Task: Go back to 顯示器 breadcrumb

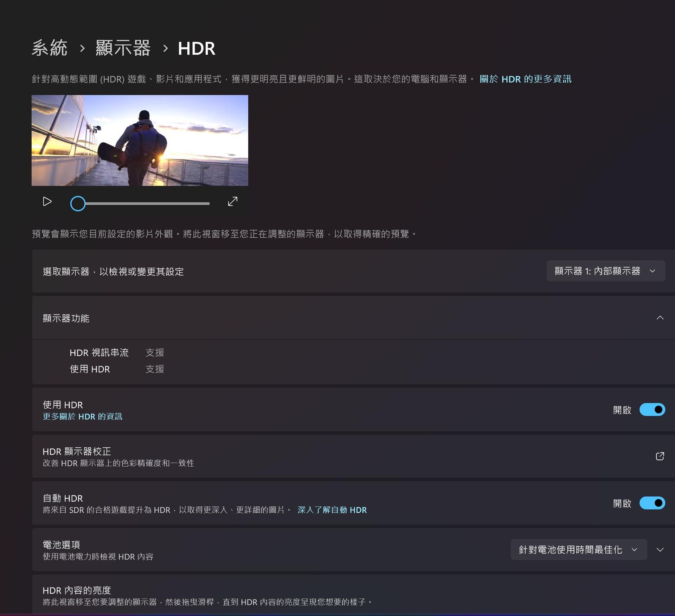Action: coord(123,48)
